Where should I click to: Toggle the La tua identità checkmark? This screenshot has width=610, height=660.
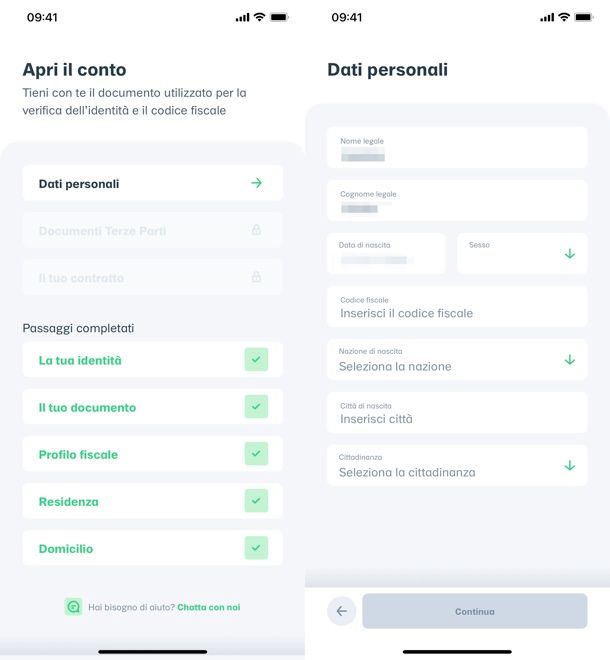click(256, 359)
